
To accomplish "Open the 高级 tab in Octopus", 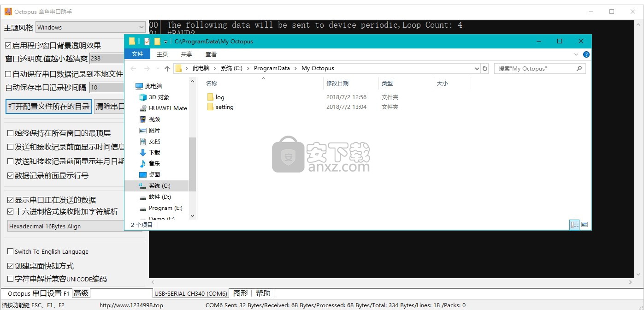I will pos(81,293).
